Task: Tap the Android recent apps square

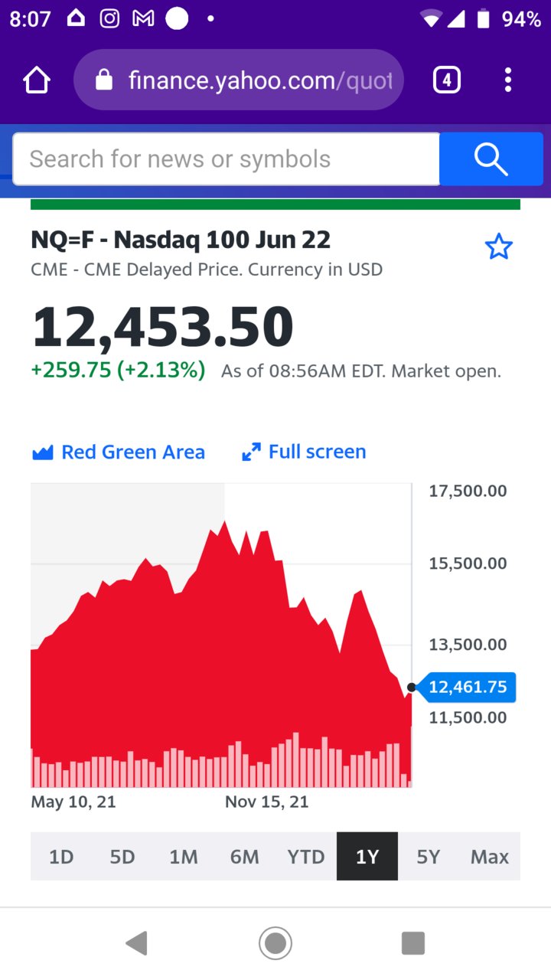Action: 413,943
